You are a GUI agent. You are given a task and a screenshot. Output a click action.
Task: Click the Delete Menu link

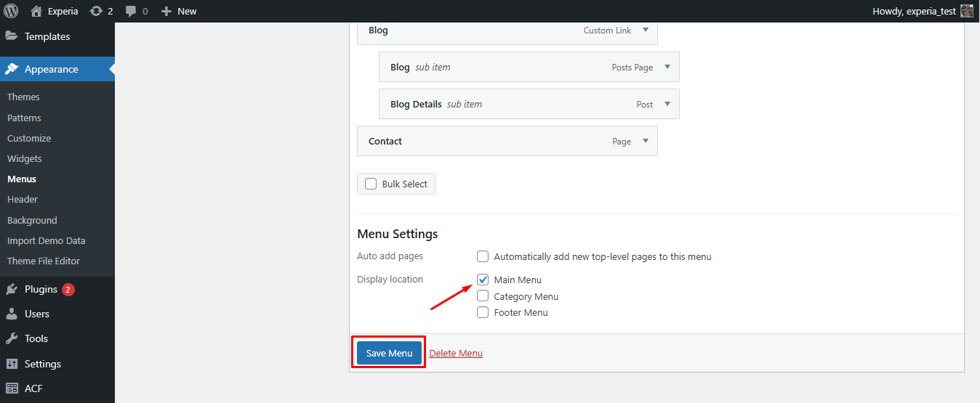pyautogui.click(x=456, y=353)
